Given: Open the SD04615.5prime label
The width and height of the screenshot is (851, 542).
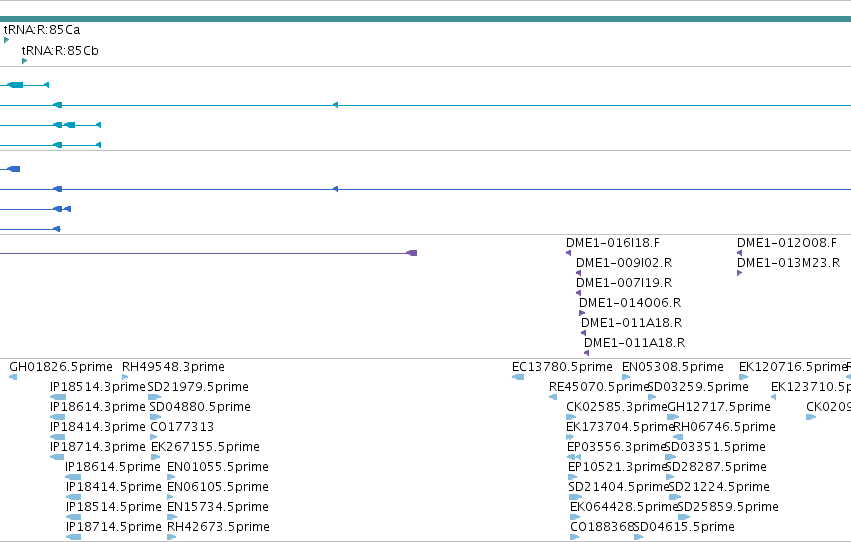Looking at the screenshot, I should tap(684, 528).
